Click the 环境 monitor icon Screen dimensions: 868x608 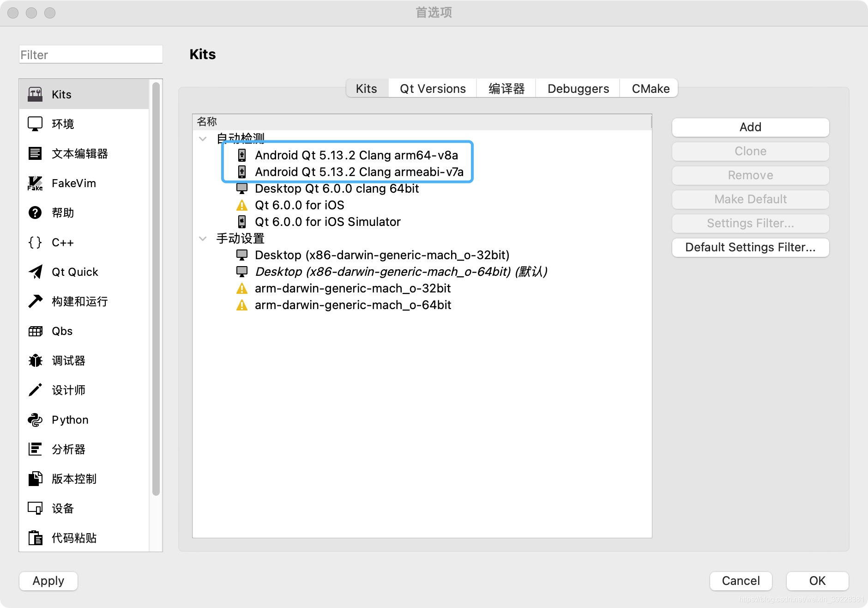[x=35, y=124]
